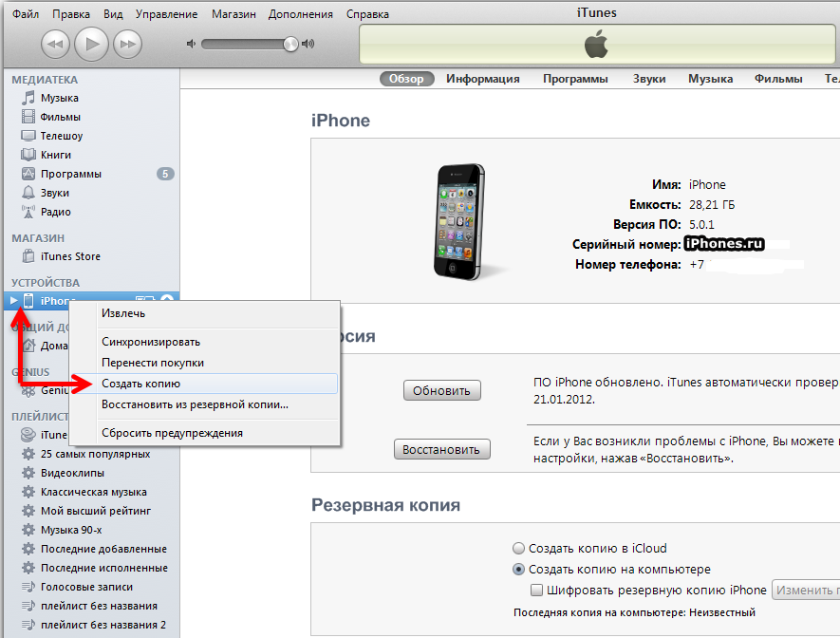
Task: Open the 25 самых популярных playlist
Action: [x=95, y=454]
